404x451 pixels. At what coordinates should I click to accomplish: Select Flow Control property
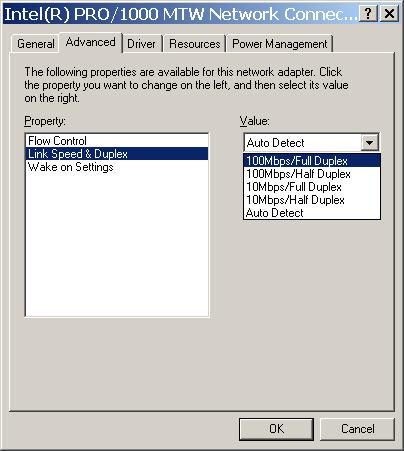tap(117, 141)
